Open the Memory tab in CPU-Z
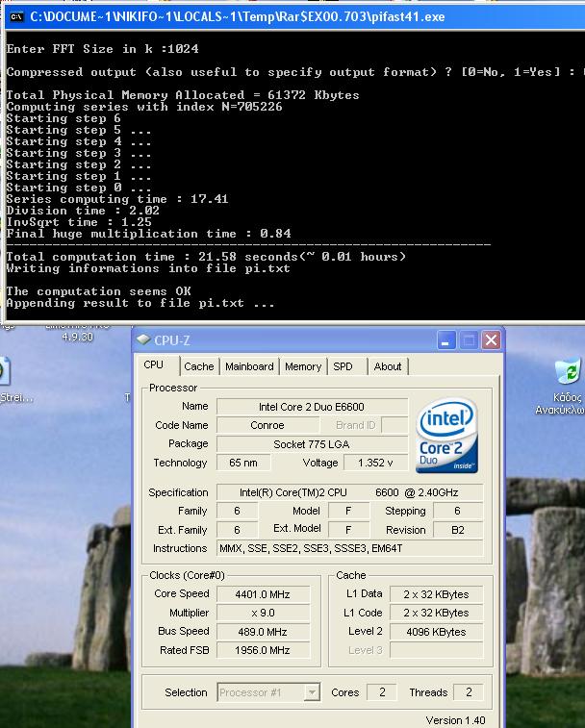Screen dimensions: 585x728 coord(303,366)
